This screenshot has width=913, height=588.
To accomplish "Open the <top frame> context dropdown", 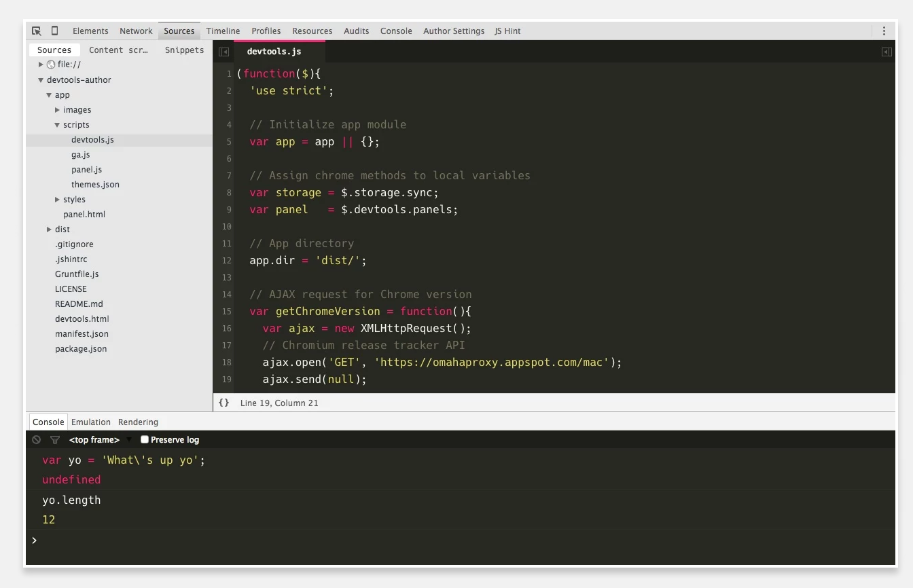I will [100, 440].
